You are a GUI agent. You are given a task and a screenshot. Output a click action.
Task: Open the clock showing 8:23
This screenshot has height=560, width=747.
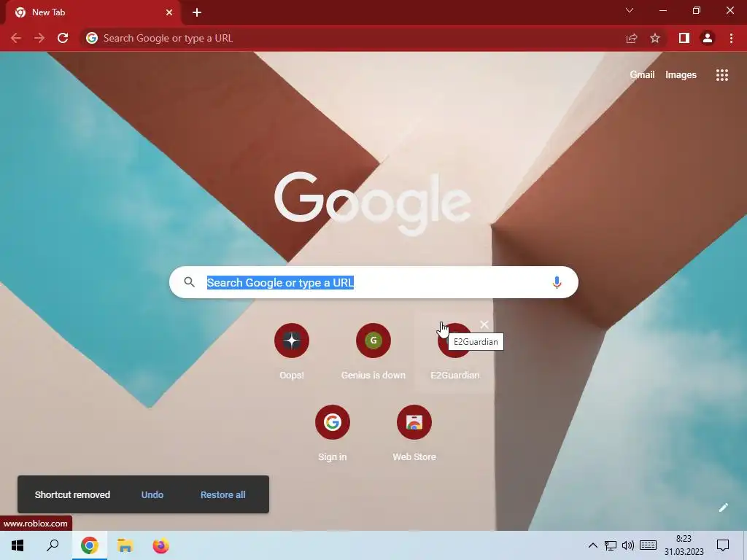pos(684,545)
